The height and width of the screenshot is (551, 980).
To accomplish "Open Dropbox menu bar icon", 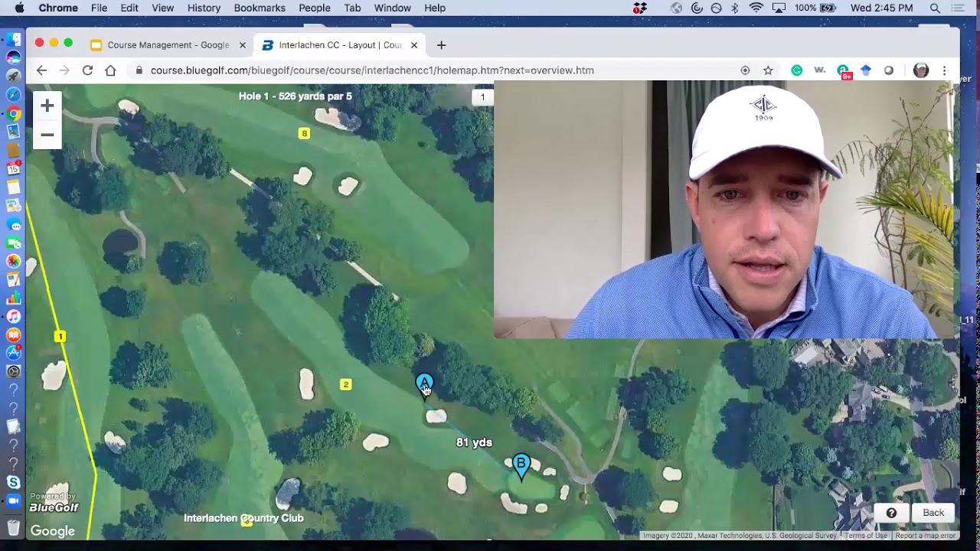I will click(640, 8).
